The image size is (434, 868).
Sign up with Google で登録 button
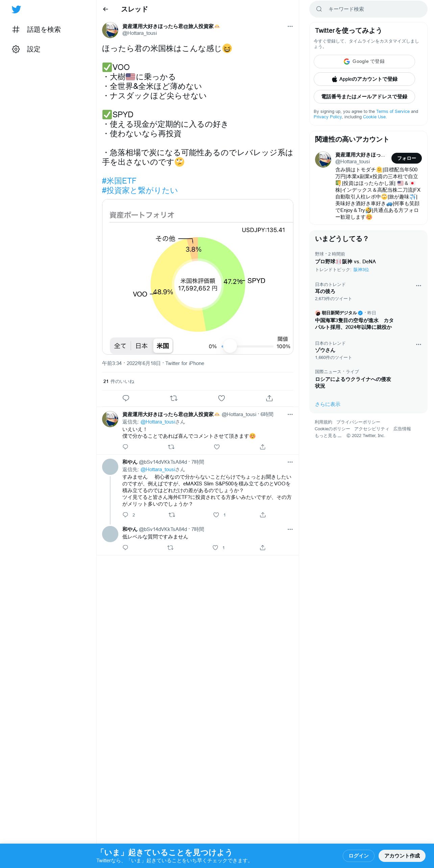click(x=364, y=62)
